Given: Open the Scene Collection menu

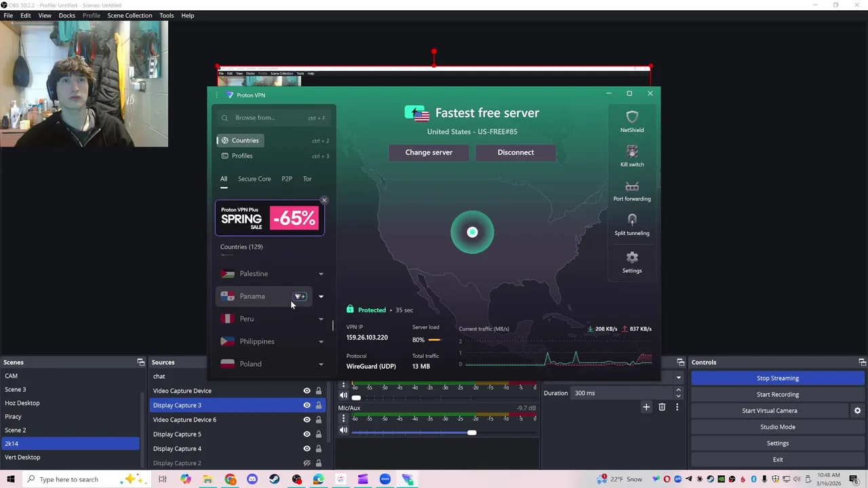Looking at the screenshot, I should (130, 16).
